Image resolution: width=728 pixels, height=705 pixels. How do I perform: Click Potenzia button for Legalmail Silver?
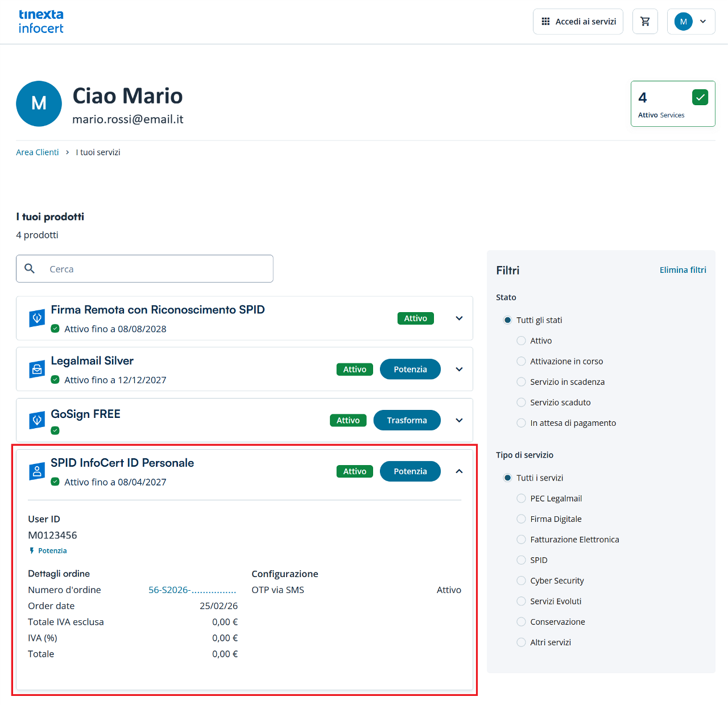409,370
